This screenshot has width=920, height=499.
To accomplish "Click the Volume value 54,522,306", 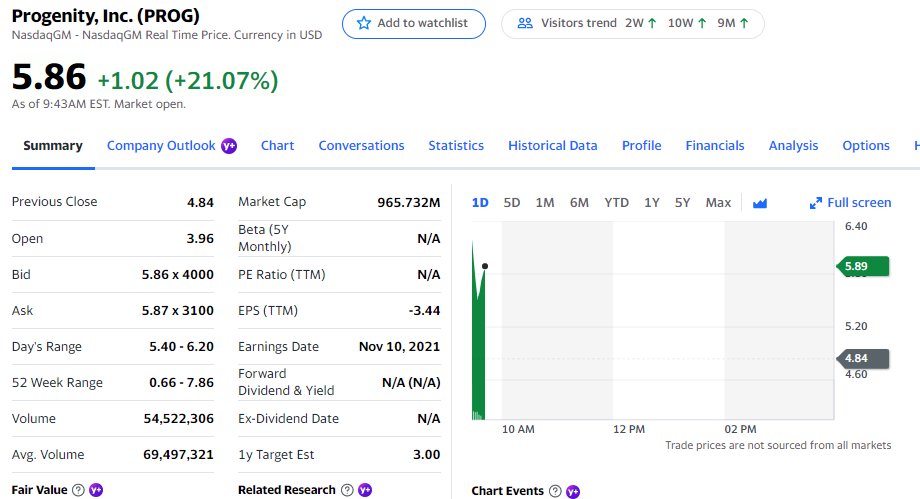I will coord(178,419).
